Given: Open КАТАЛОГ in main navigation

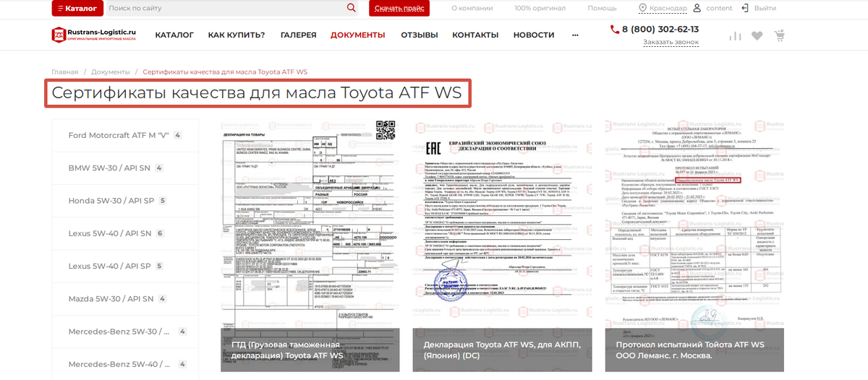Looking at the screenshot, I should [174, 35].
